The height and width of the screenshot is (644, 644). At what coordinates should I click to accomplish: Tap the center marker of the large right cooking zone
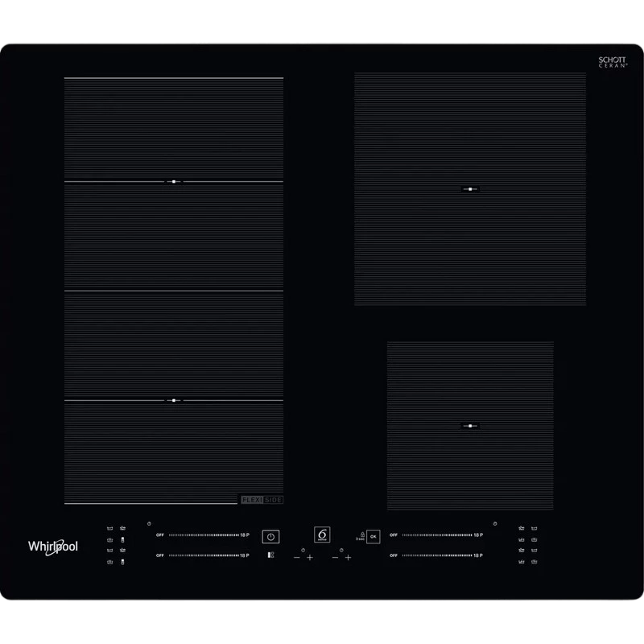[470, 189]
